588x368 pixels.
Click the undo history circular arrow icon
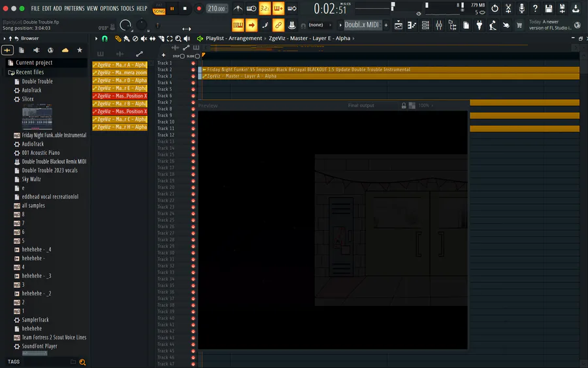click(495, 8)
